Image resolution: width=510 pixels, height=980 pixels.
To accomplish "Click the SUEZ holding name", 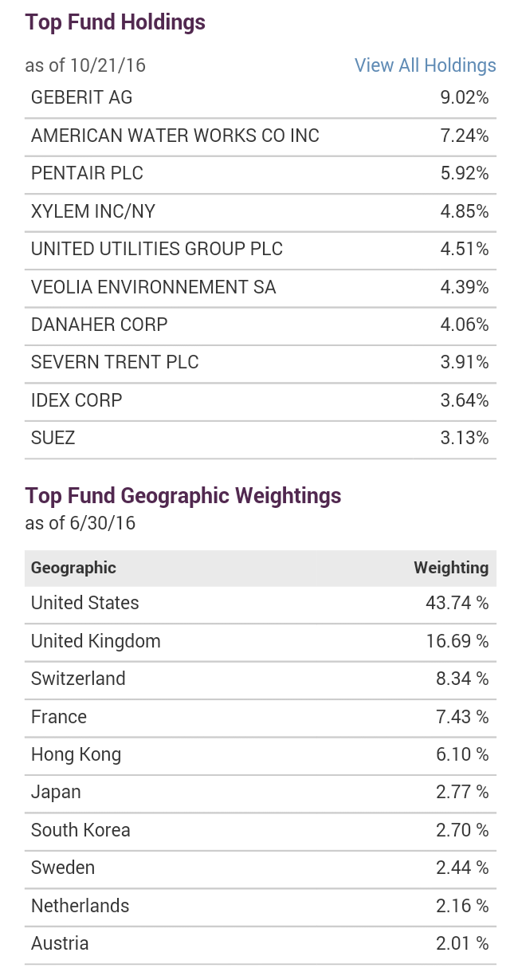I will tap(53, 438).
